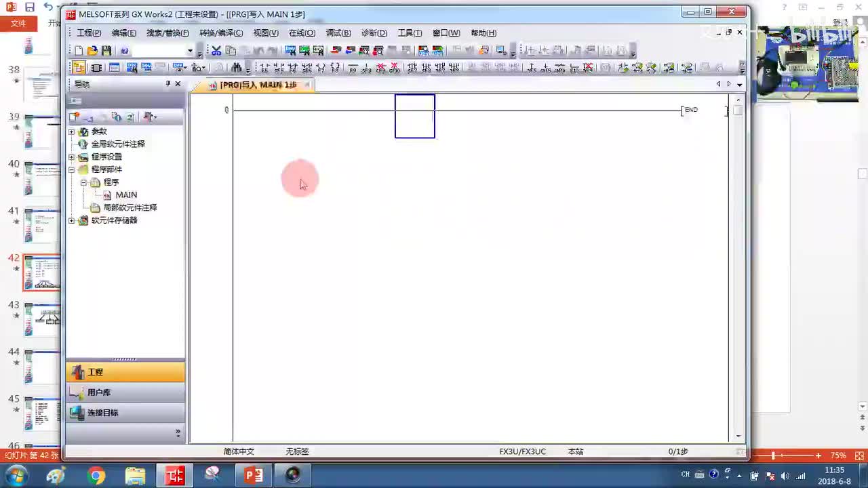Pin the navigation panel

pyautogui.click(x=167, y=84)
